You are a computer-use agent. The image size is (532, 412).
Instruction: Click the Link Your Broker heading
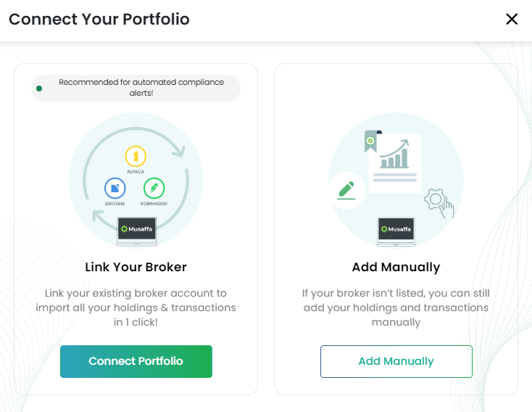pos(136,267)
